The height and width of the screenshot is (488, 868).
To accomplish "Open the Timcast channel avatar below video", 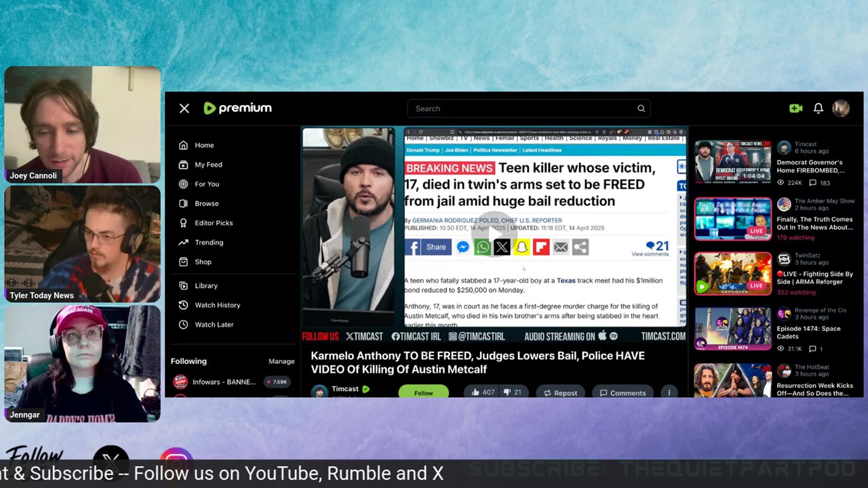I will click(x=319, y=391).
